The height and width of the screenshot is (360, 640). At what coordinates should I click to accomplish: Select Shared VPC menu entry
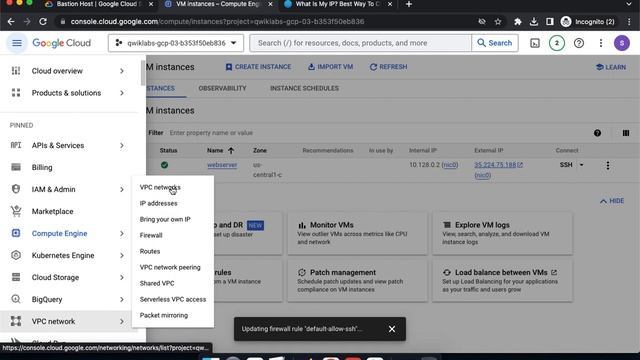[157, 283]
